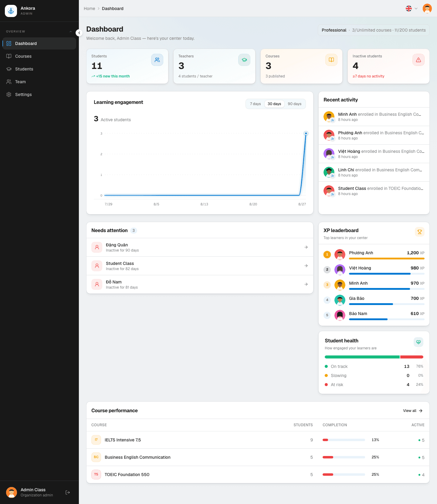Click the Courses card book icon
Viewport: 437px width, 504px height.
click(x=331, y=60)
